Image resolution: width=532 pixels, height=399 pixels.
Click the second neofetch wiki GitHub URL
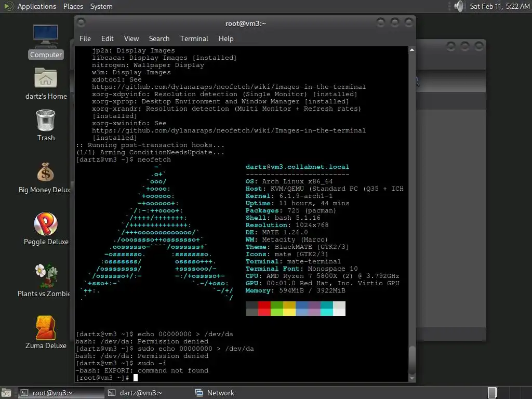click(229, 130)
